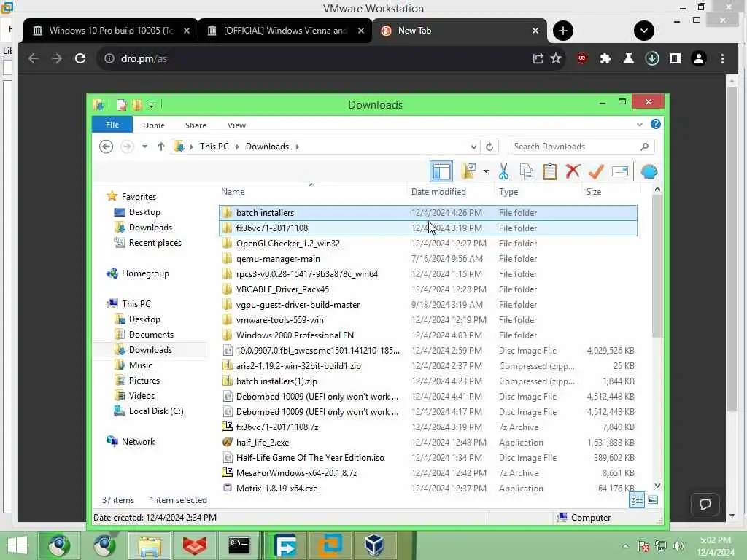Open the View ribbon tab
This screenshot has width=747, height=560.
click(236, 125)
